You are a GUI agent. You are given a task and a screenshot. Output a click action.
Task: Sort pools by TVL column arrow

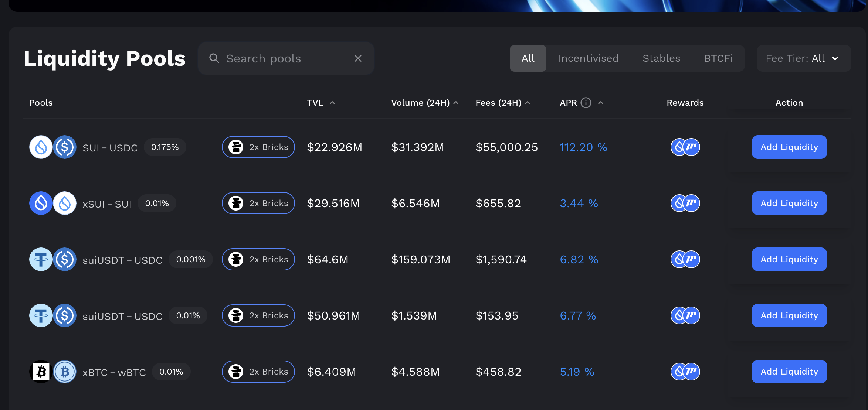pos(332,103)
